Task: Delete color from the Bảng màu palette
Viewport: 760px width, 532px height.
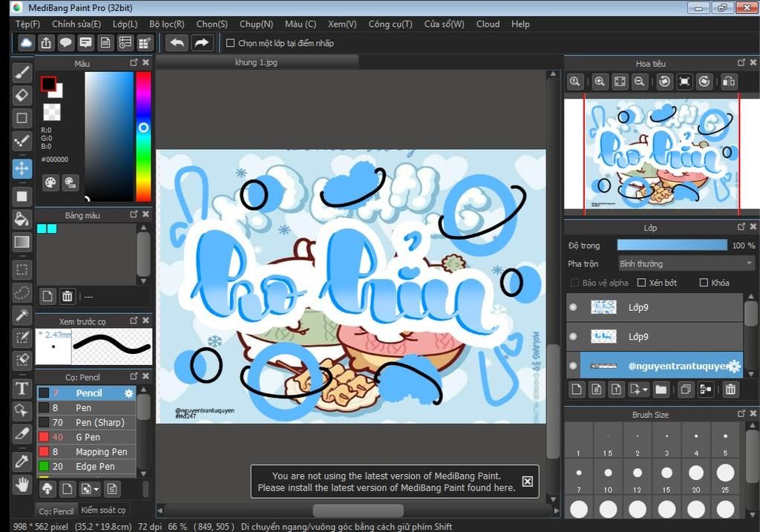Action: (68, 296)
